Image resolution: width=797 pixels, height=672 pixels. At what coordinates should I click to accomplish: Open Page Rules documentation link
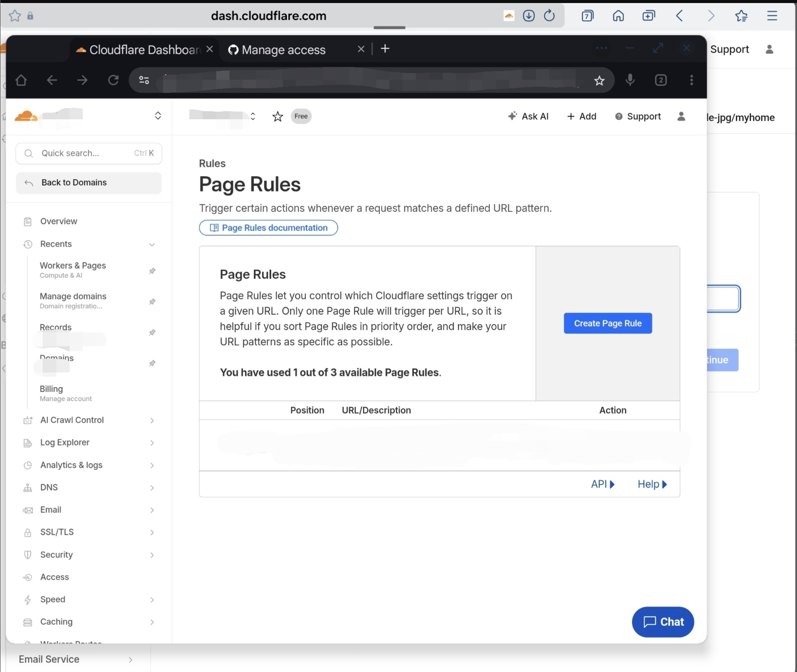pos(269,228)
